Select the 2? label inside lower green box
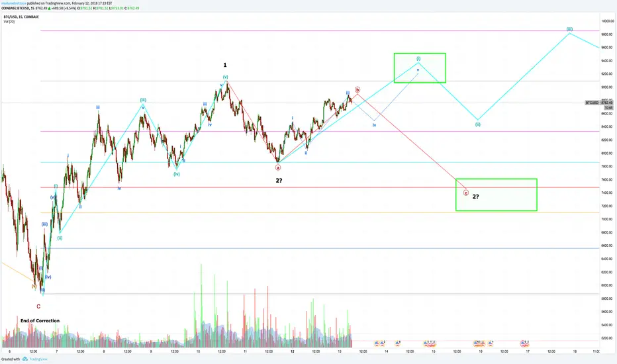 click(476, 197)
